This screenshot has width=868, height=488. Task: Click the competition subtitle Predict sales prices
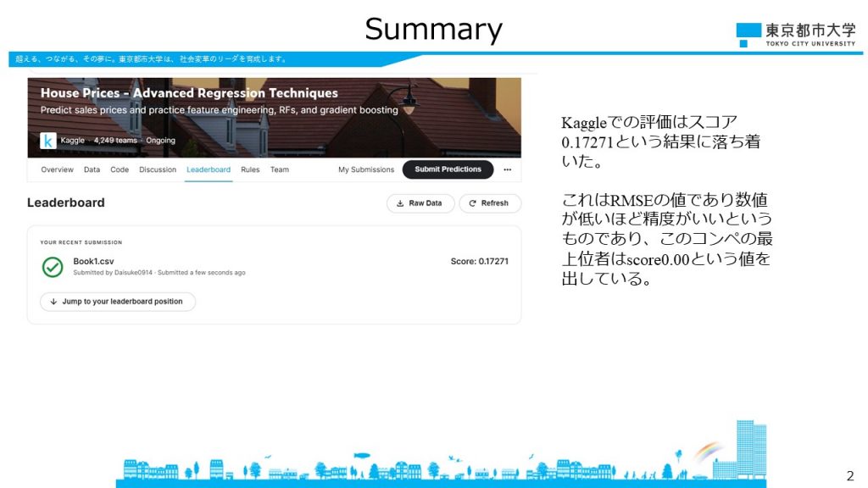point(220,110)
